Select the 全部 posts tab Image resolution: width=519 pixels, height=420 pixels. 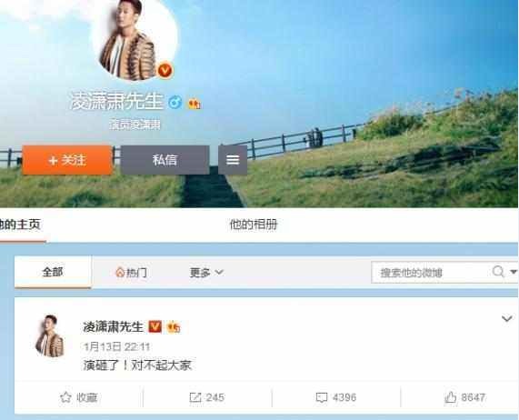pyautogui.click(x=53, y=272)
